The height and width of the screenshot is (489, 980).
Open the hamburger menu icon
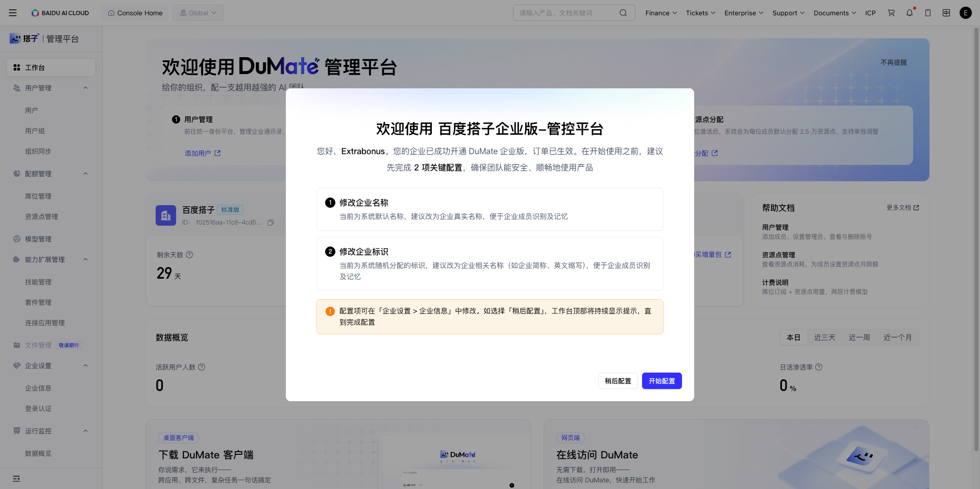click(x=13, y=13)
